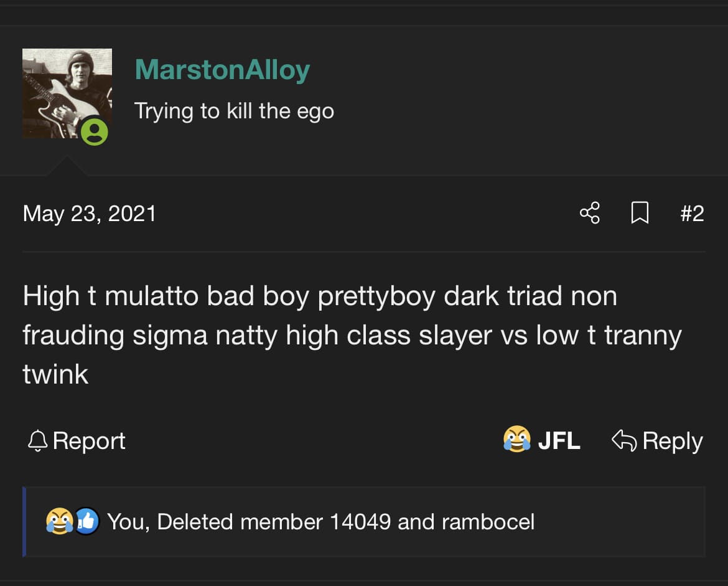The height and width of the screenshot is (586, 728).
Task: Click the bell icon beside Report
Action: (x=37, y=440)
